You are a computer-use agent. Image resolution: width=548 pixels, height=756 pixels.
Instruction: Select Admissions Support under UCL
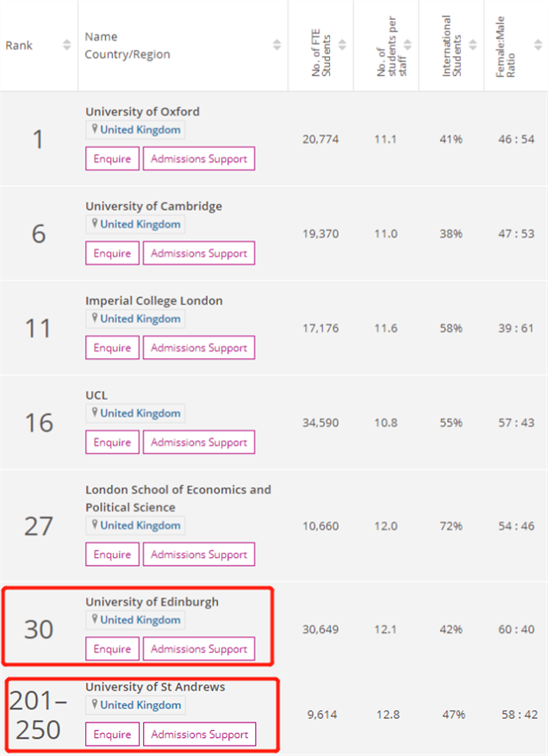199,442
